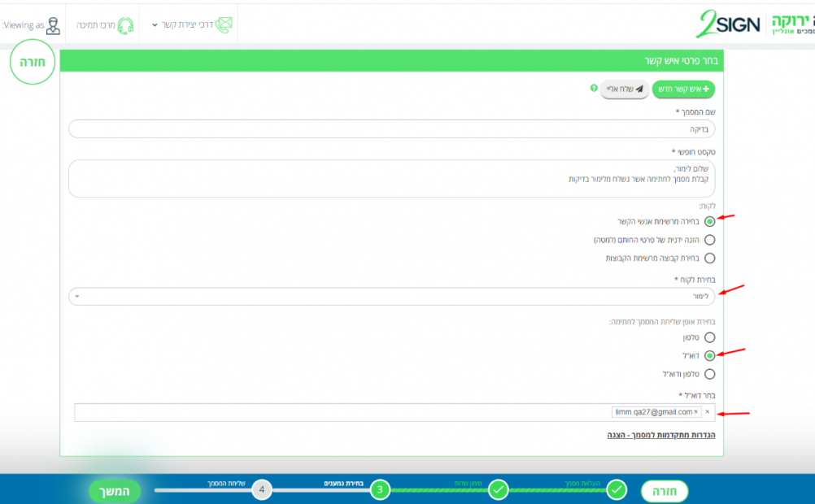This screenshot has width=815, height=504.
Task: Select the choose-from-contacts-list radio option
Action: click(x=709, y=221)
